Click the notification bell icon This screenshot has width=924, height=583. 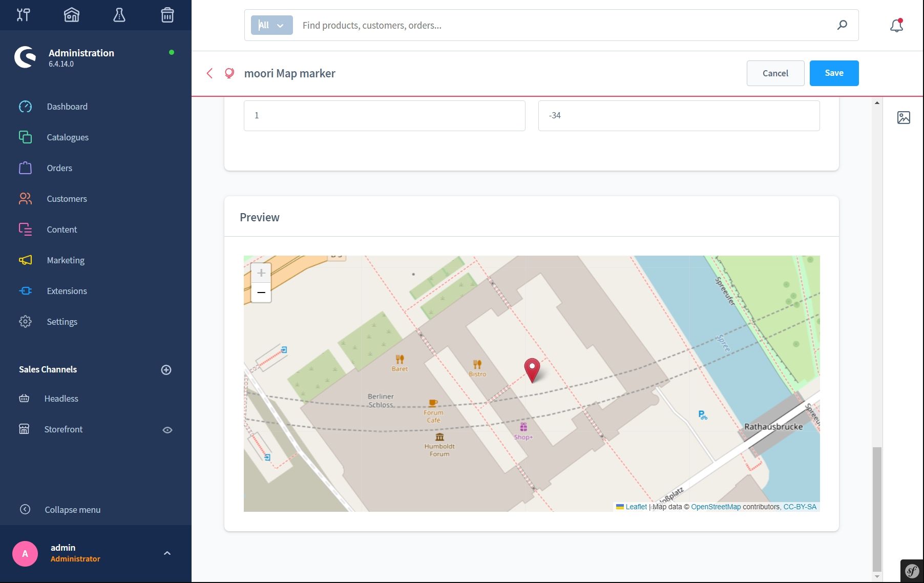coord(896,26)
